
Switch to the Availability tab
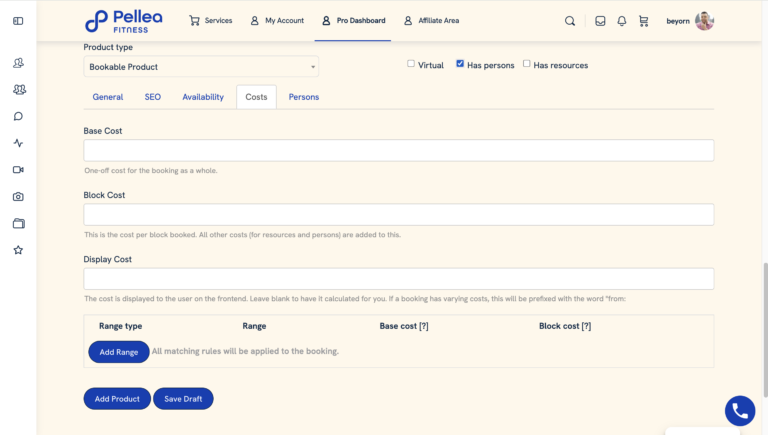(203, 97)
